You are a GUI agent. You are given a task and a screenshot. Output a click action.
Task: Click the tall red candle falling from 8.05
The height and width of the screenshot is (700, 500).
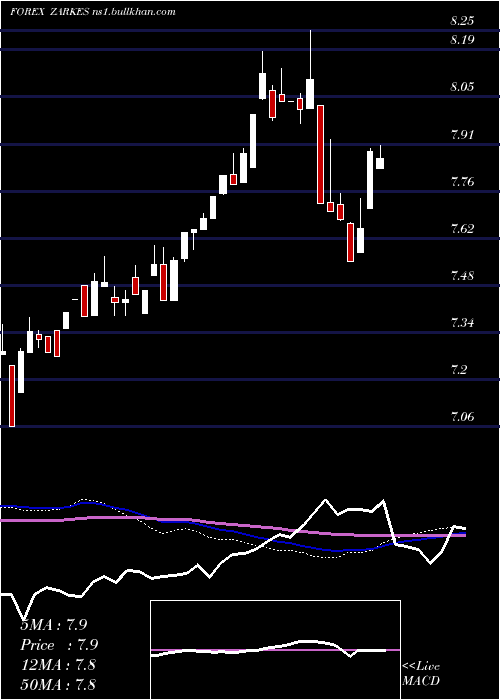tap(320, 154)
